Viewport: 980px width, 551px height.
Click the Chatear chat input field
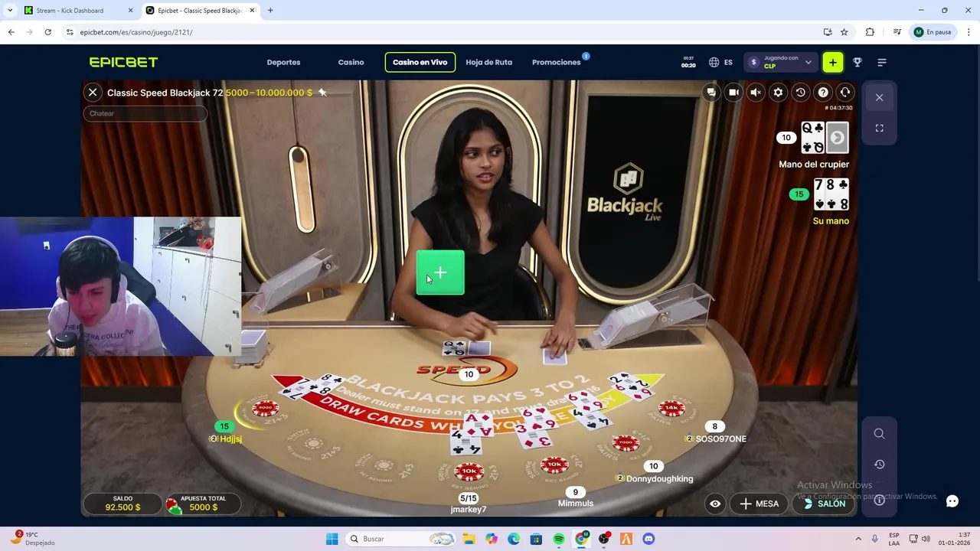point(145,113)
